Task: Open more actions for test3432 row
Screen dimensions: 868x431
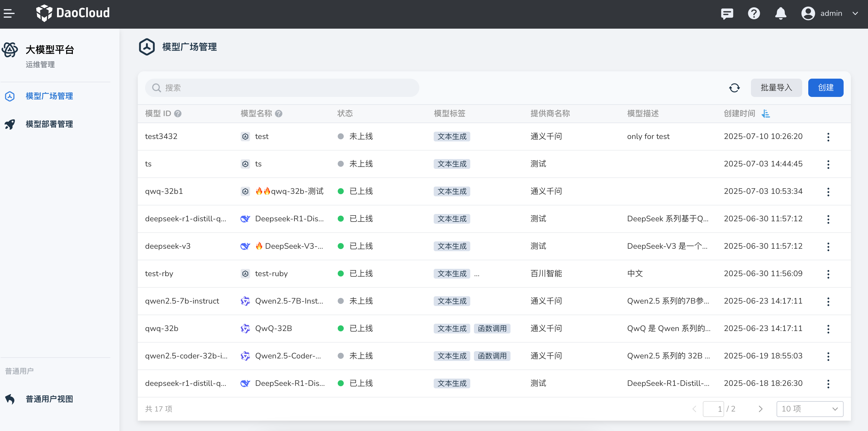Action: pyautogui.click(x=828, y=137)
